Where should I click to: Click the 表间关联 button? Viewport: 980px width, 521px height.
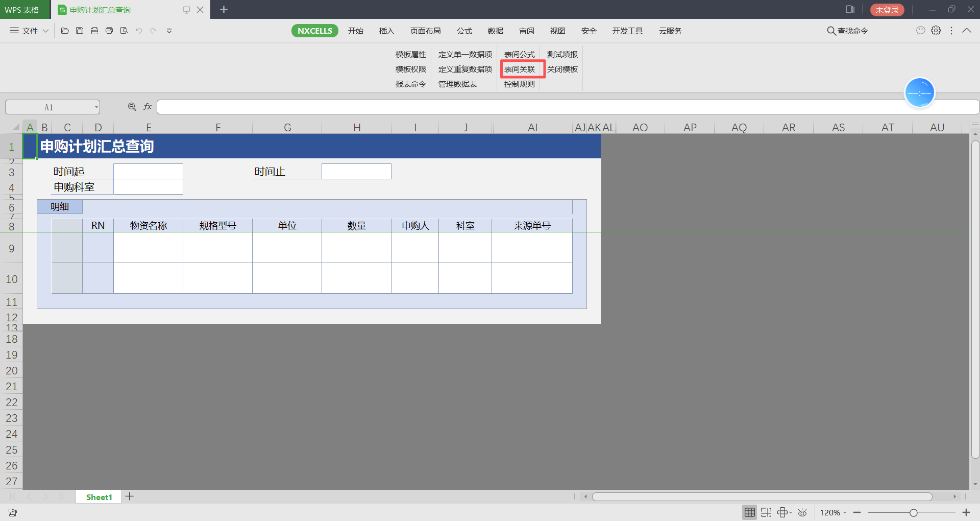click(x=520, y=69)
